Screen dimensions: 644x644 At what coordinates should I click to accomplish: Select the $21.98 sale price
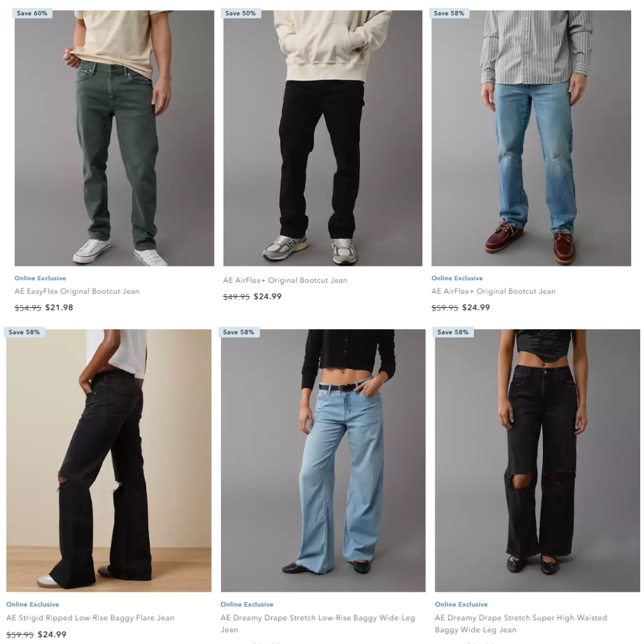tap(59, 308)
